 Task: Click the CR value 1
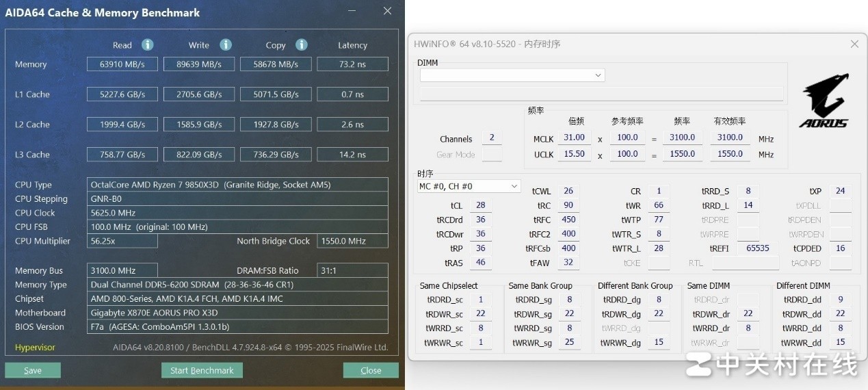click(659, 192)
